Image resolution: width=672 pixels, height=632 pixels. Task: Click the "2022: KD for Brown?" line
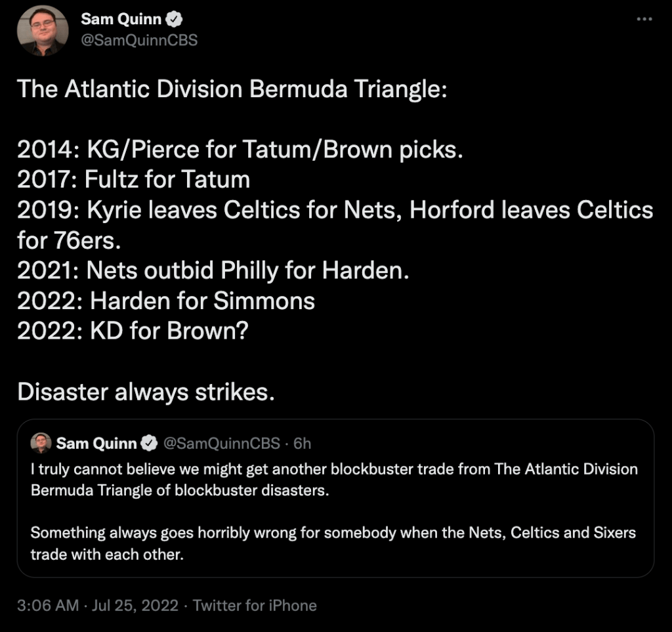point(133,331)
